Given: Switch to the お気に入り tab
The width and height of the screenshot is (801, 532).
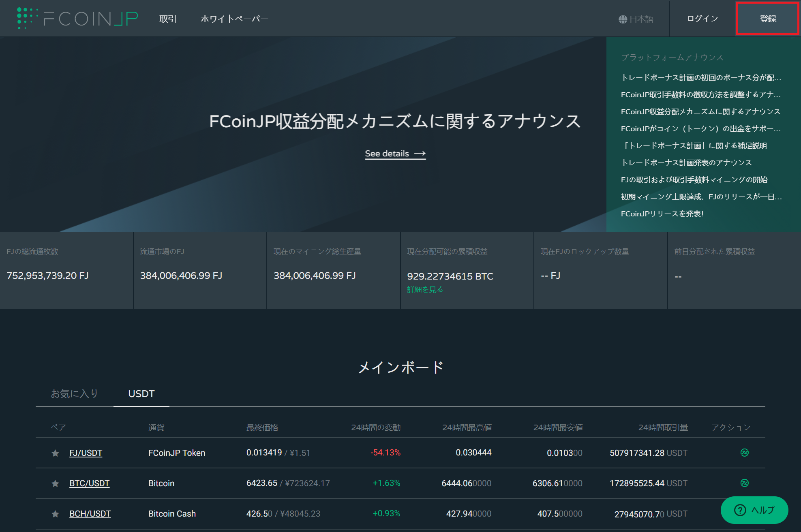Looking at the screenshot, I should tap(74, 393).
